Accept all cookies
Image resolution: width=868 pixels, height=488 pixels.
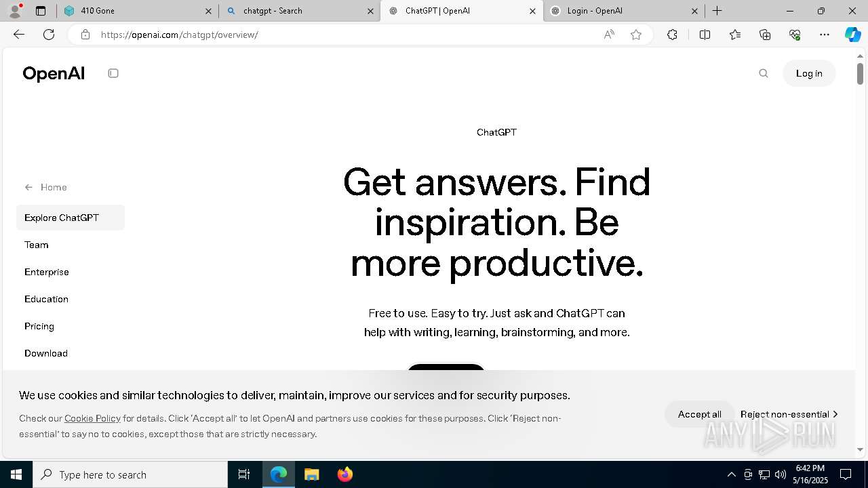(699, 414)
